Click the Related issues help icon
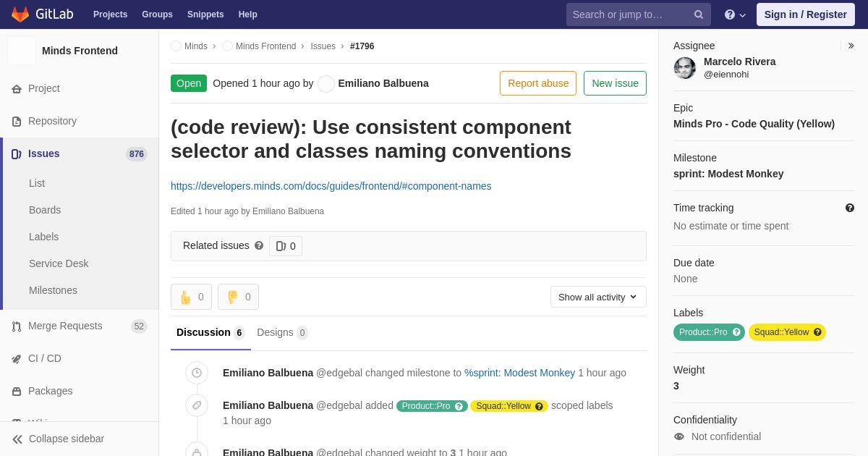 259,245
